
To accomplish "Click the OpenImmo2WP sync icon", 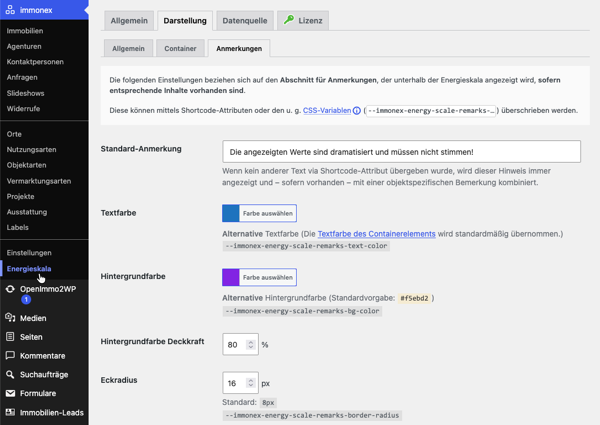I will click(10, 289).
